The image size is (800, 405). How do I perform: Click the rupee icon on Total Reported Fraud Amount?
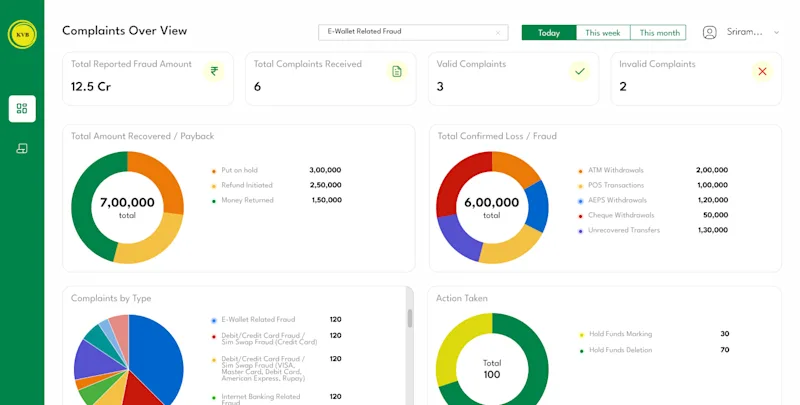[x=214, y=71]
